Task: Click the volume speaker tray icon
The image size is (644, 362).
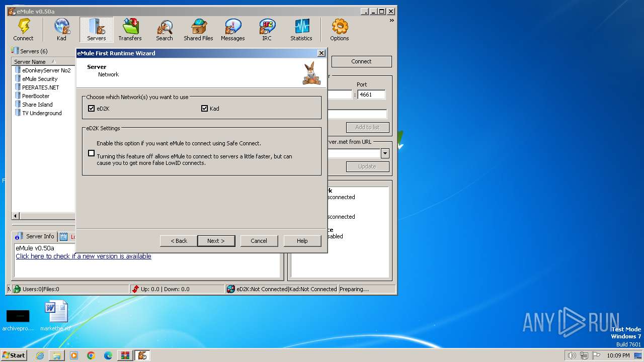Action: 572,355
